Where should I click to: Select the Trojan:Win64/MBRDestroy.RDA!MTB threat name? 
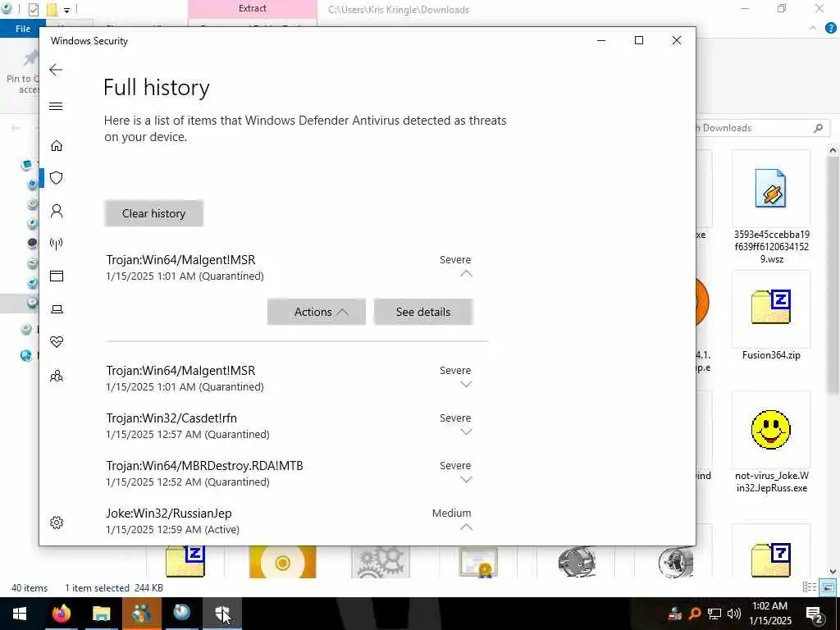point(204,466)
